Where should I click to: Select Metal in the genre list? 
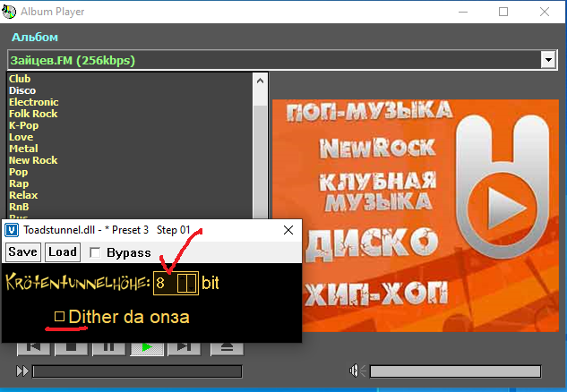pyautogui.click(x=23, y=149)
